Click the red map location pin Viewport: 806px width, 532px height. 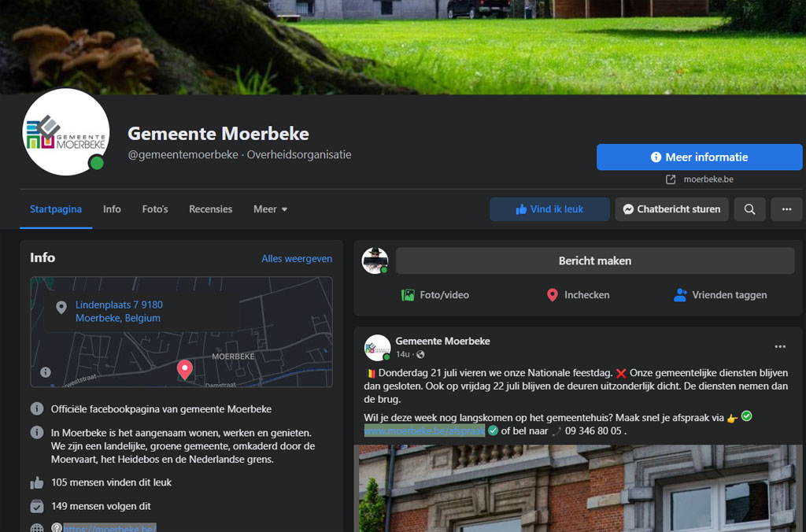coord(184,370)
